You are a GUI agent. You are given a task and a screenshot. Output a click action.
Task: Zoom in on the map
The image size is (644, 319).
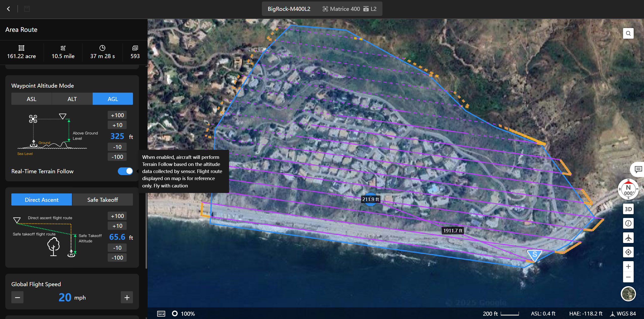628,266
